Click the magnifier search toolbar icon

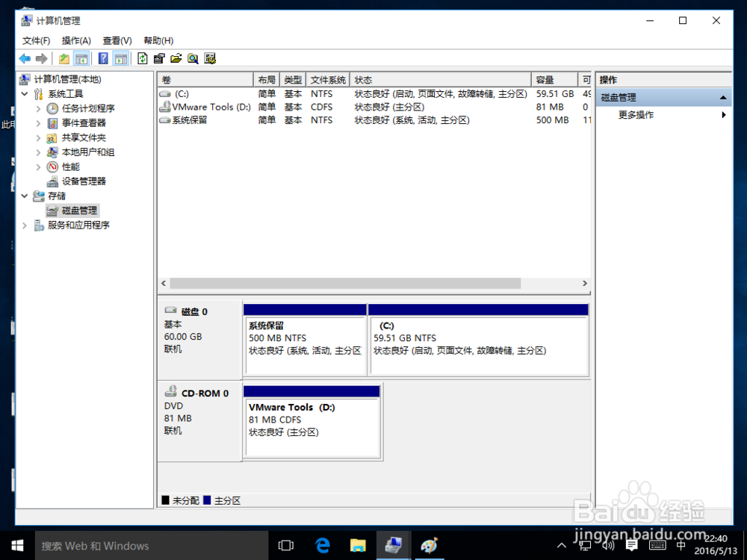[x=193, y=58]
